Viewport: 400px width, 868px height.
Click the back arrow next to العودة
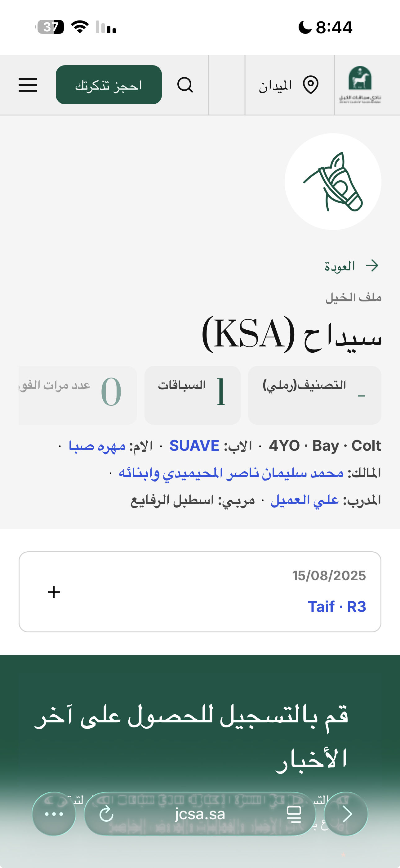click(x=372, y=266)
